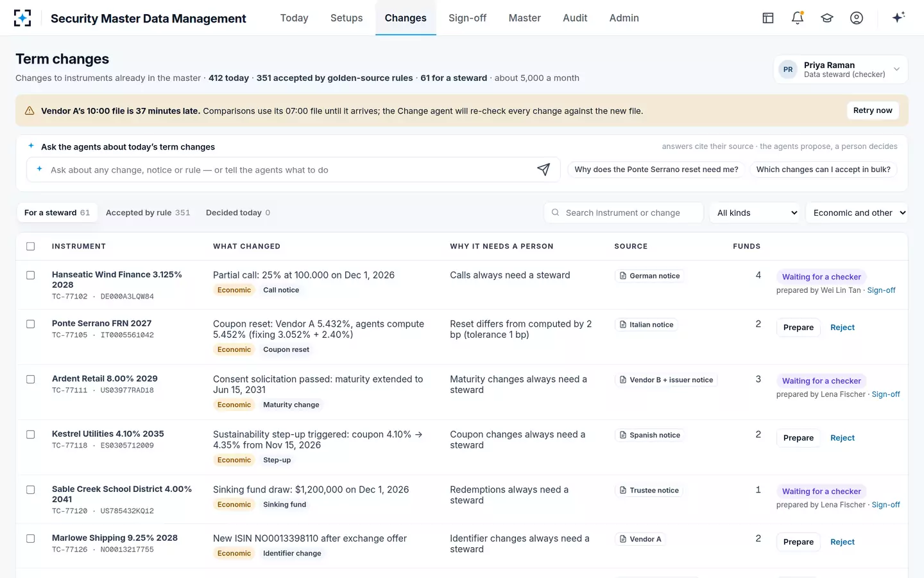924x578 pixels.
Task: Check the Marlowe Shipping 9.25% 2028 checkbox
Action: (30, 538)
